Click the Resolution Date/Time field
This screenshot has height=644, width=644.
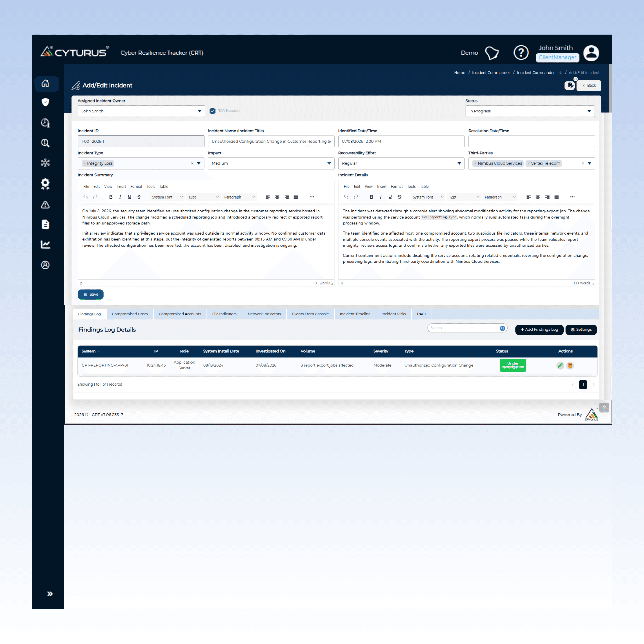point(532,141)
